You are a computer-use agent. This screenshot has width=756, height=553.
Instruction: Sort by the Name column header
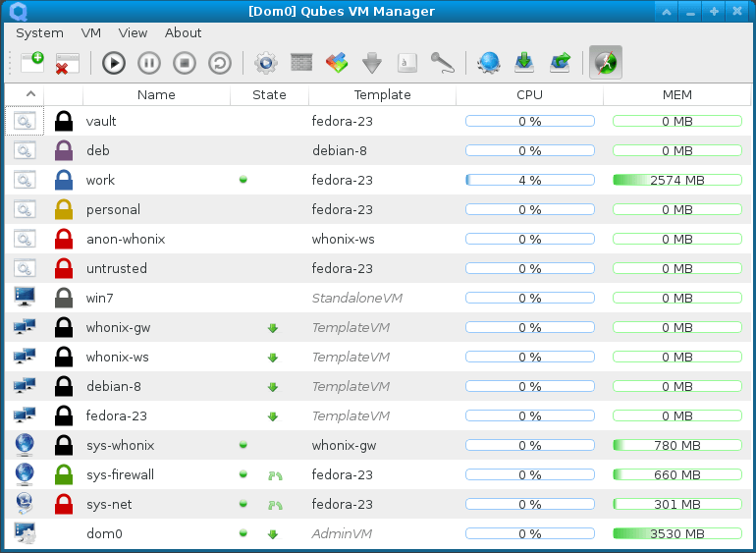coord(156,94)
